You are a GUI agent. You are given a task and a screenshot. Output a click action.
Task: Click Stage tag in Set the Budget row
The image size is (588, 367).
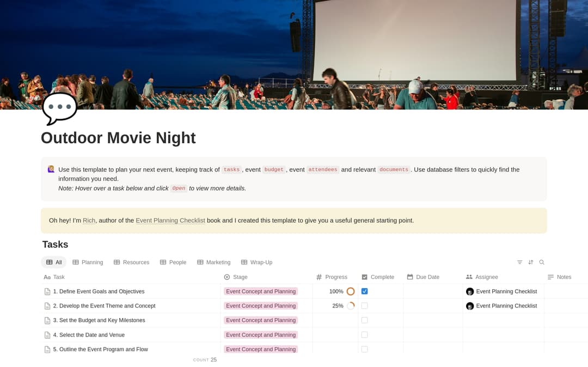(261, 320)
